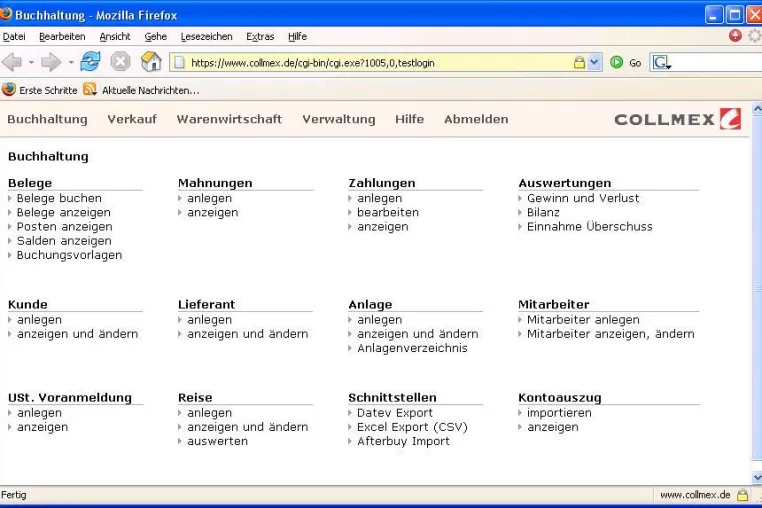Open the Erste Schritte bookmark
The image size is (762, 508).
[48, 90]
